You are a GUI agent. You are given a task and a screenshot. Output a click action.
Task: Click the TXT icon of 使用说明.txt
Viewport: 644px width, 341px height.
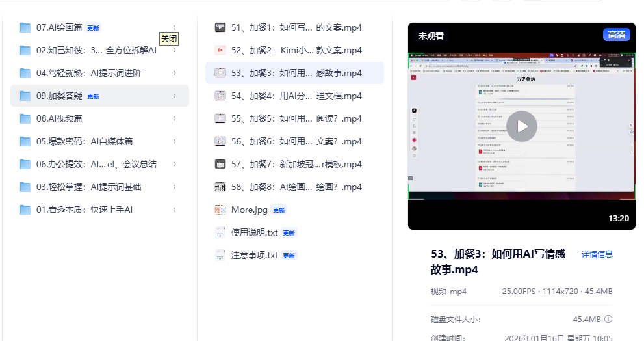[220, 232]
